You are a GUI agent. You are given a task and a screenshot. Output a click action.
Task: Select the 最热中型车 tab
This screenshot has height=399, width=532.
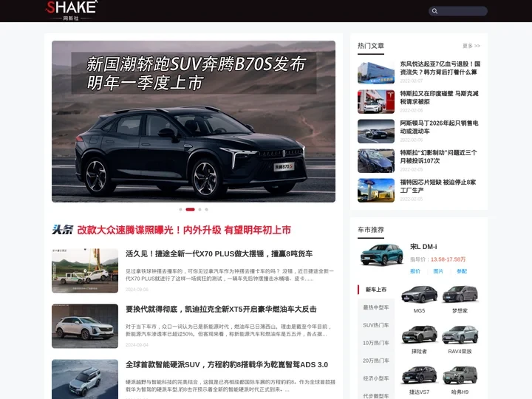coord(376,307)
